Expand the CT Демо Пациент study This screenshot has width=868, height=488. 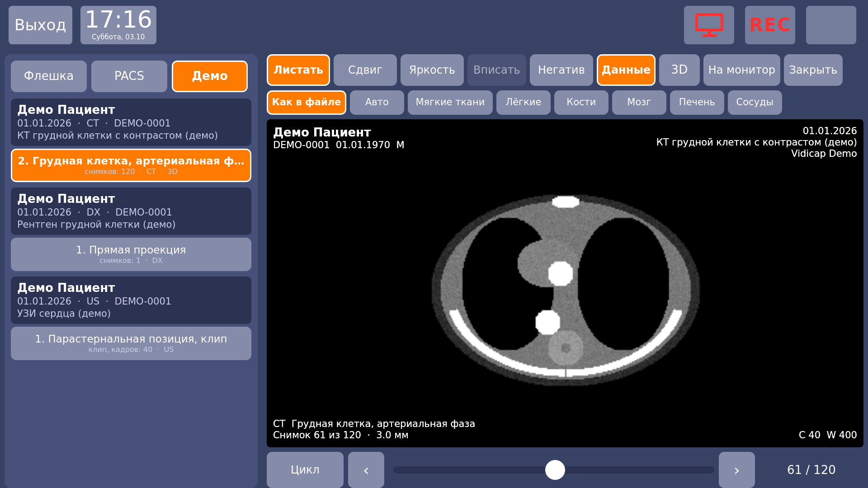click(131, 122)
